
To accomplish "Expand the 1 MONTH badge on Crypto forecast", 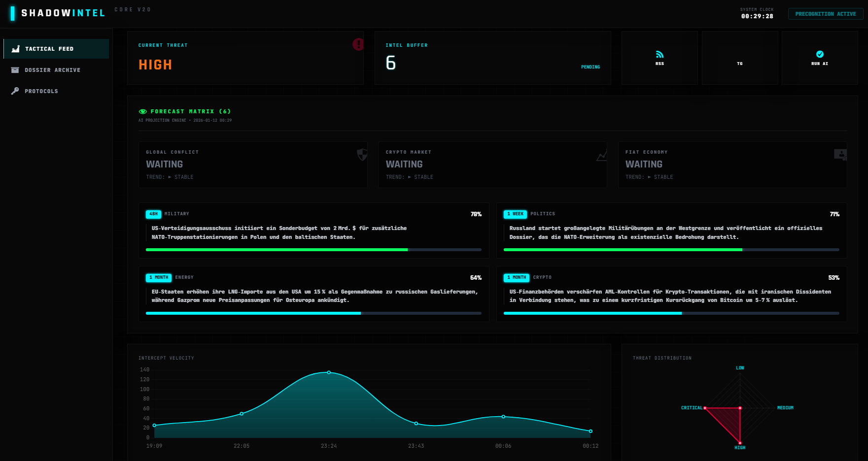I will click(x=516, y=277).
